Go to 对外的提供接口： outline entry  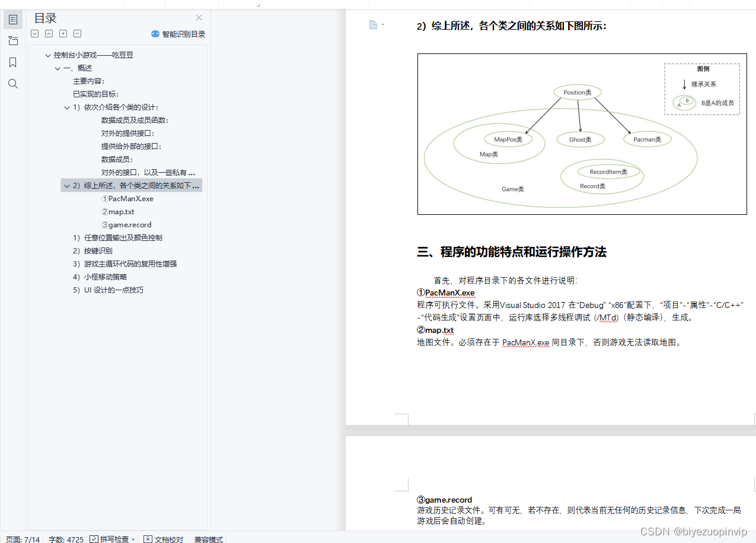coord(127,134)
